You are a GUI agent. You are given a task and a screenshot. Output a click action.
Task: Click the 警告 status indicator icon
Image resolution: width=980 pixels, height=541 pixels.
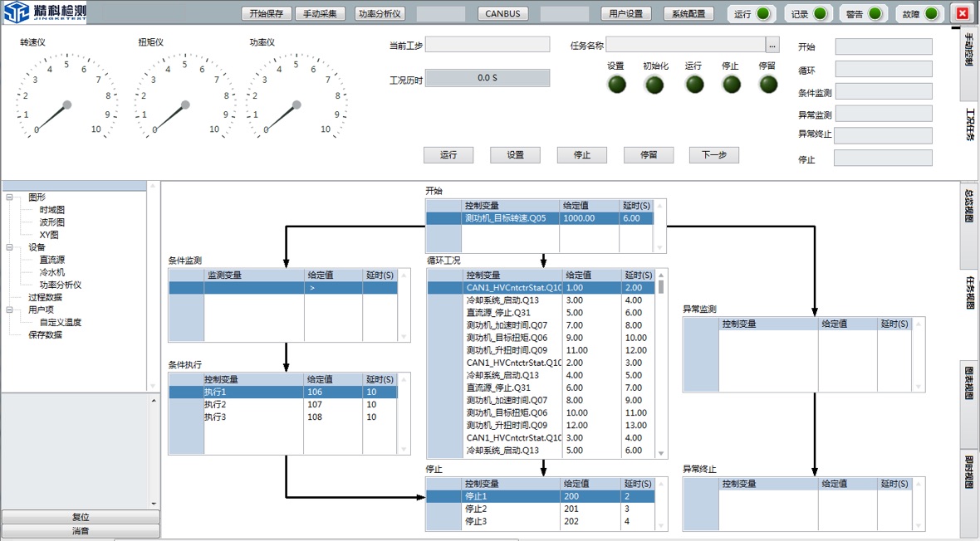[875, 13]
